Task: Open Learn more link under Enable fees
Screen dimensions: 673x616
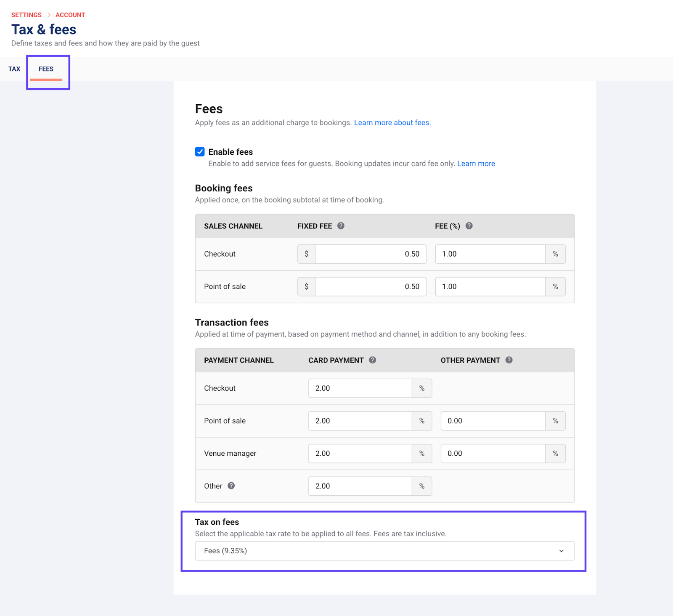Action: coord(476,164)
